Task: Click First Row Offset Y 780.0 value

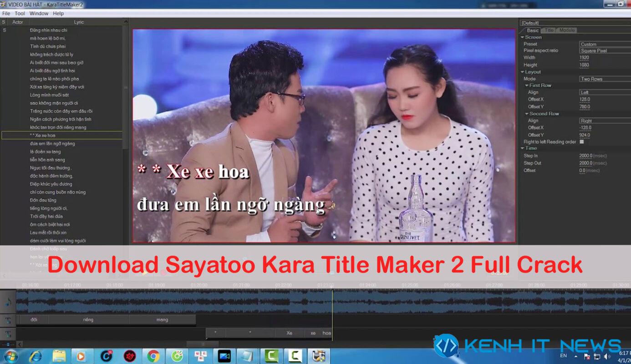Action: (585, 107)
